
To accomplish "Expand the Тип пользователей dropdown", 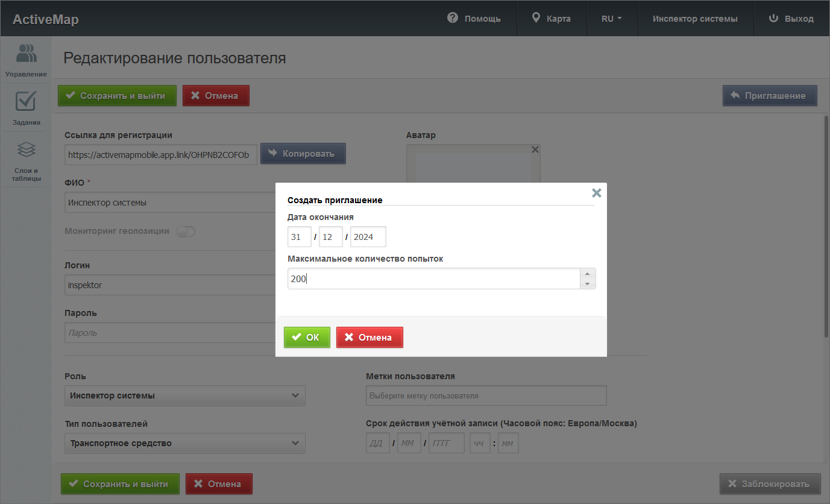I will [184, 443].
